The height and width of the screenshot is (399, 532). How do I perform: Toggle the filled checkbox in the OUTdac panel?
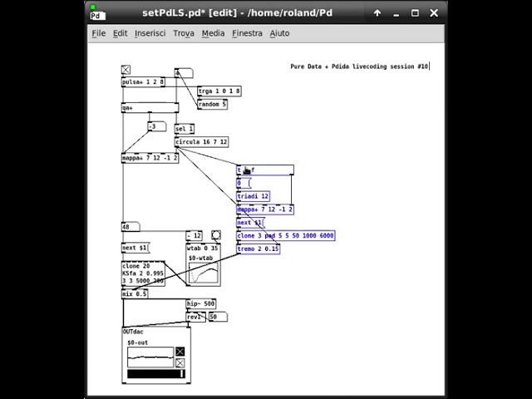click(x=180, y=352)
